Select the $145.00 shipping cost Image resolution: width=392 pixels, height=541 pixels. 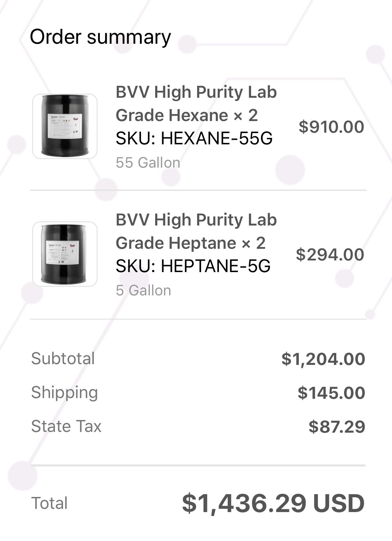click(331, 393)
